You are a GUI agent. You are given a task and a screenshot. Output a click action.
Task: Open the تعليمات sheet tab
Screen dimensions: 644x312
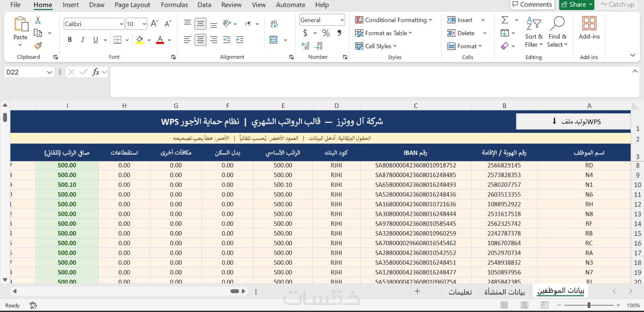pos(460,291)
